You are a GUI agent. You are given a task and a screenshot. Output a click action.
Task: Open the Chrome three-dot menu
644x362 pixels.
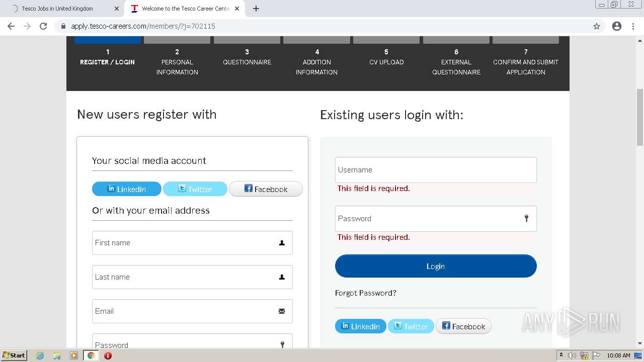pyautogui.click(x=633, y=26)
